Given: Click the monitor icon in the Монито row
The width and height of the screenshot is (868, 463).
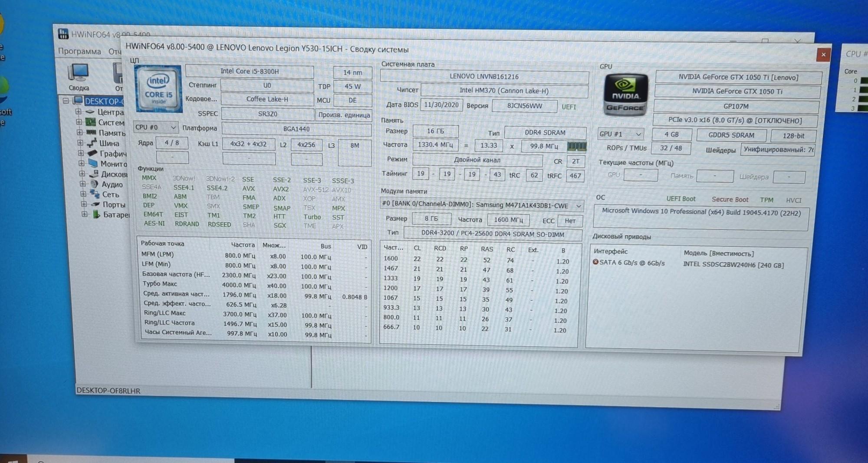Looking at the screenshot, I should click(93, 163).
